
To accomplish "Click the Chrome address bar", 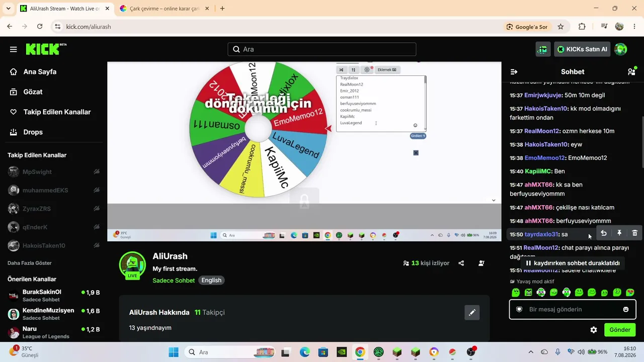I will (x=282, y=27).
